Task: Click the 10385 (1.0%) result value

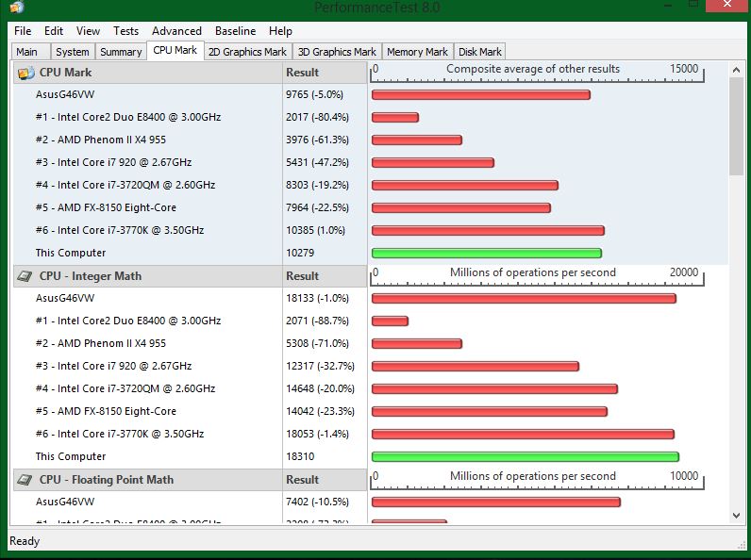Action: [316, 230]
